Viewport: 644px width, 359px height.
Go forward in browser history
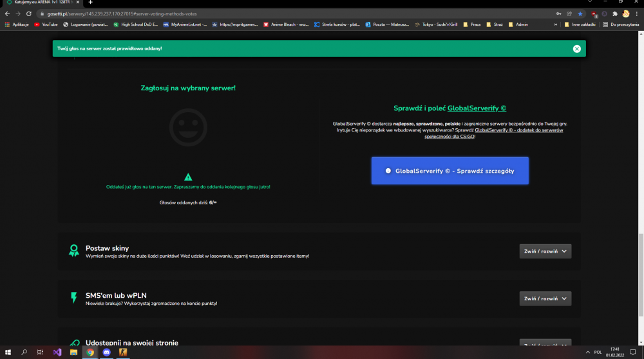18,14
